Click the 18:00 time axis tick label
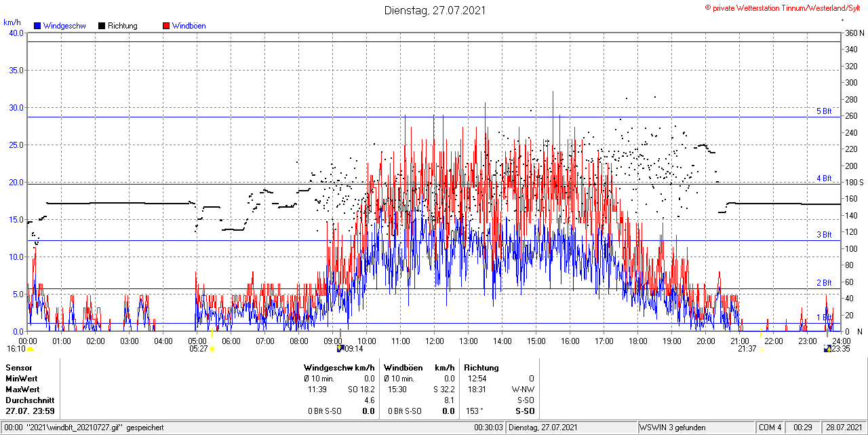Image resolution: width=868 pixels, height=435 pixels. [638, 341]
